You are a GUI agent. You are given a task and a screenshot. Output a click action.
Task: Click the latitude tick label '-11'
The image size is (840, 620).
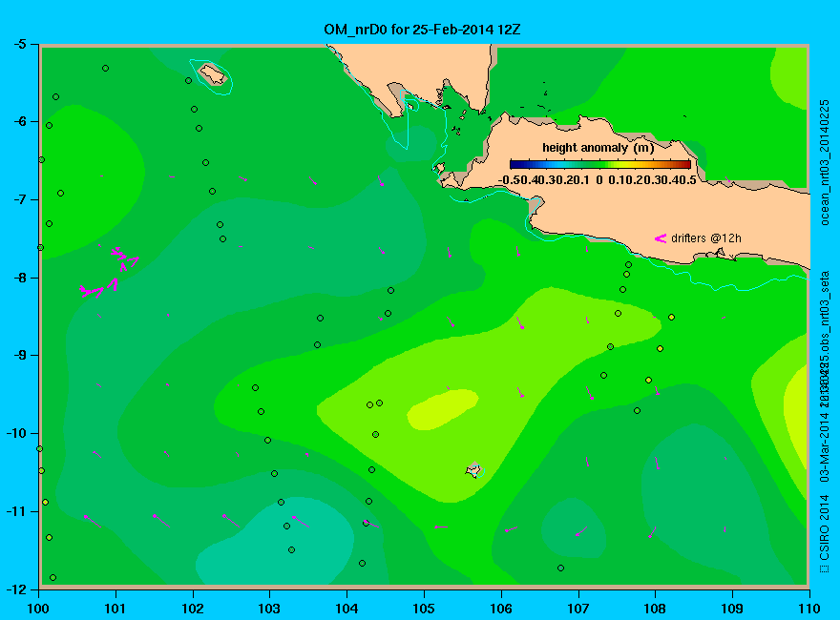(15, 511)
